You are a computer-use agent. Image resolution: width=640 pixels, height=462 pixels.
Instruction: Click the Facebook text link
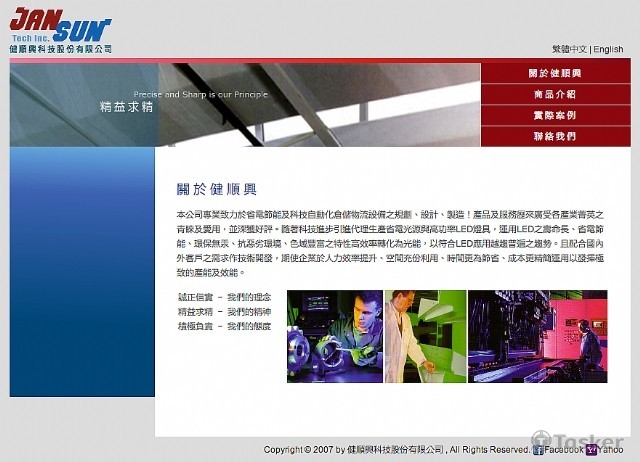564,450
